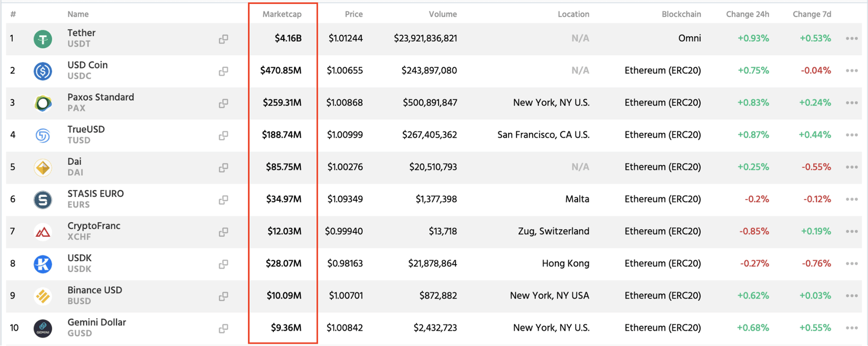Open the Binance USD name link

[x=95, y=291]
